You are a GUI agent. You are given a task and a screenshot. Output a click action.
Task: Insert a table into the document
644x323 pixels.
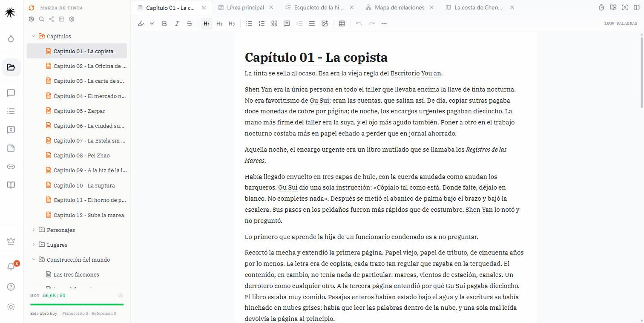(342, 23)
